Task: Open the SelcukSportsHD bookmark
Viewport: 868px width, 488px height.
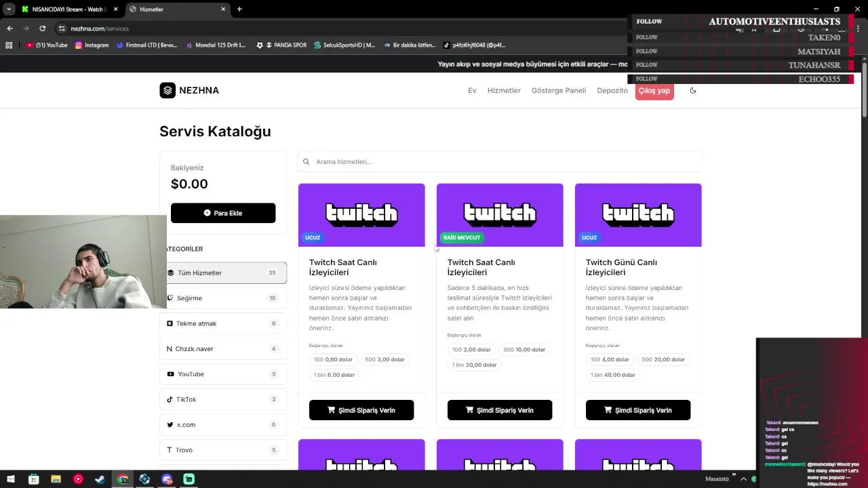Action: [344, 45]
